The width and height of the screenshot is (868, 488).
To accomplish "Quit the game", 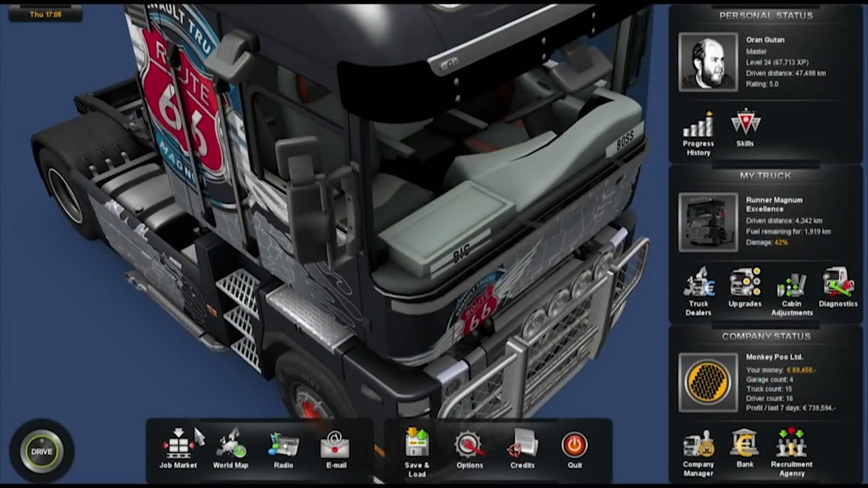I will (x=574, y=448).
